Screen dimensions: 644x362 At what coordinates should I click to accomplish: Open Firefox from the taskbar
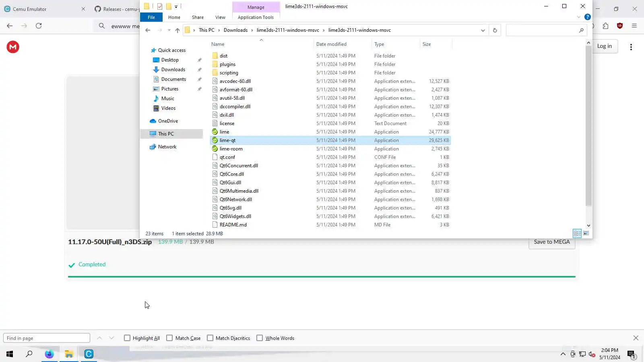pos(49,354)
